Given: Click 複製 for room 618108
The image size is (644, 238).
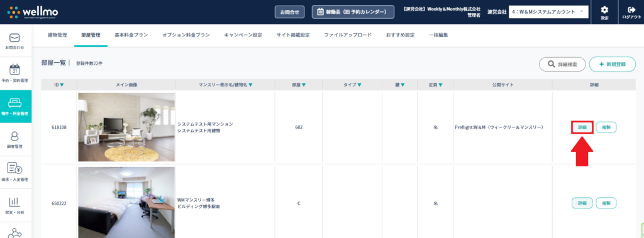Looking at the screenshot, I should 606,127.
